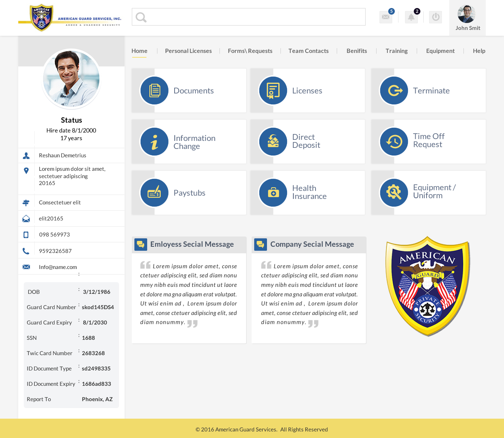
Task: Go to the Home tab
Action: pyautogui.click(x=140, y=51)
